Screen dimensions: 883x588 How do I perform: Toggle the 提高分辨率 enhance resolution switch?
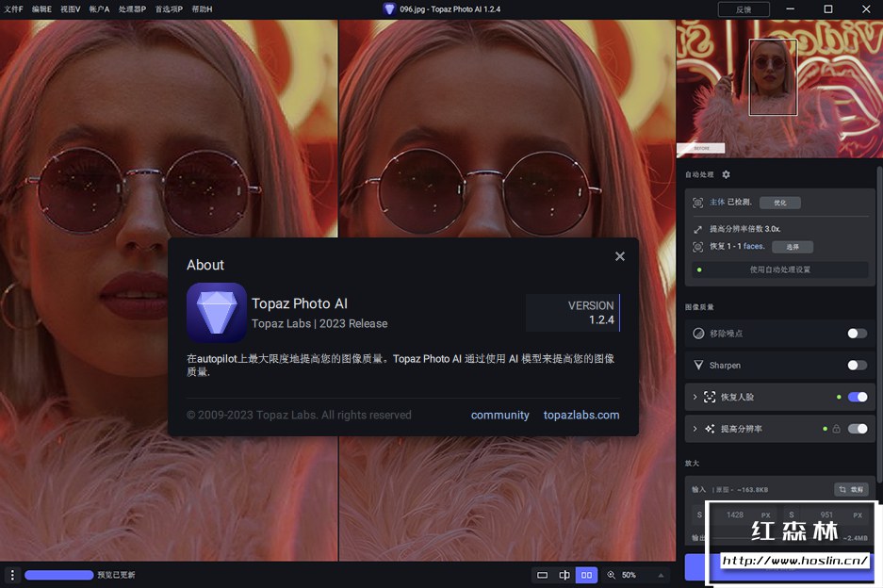point(858,429)
